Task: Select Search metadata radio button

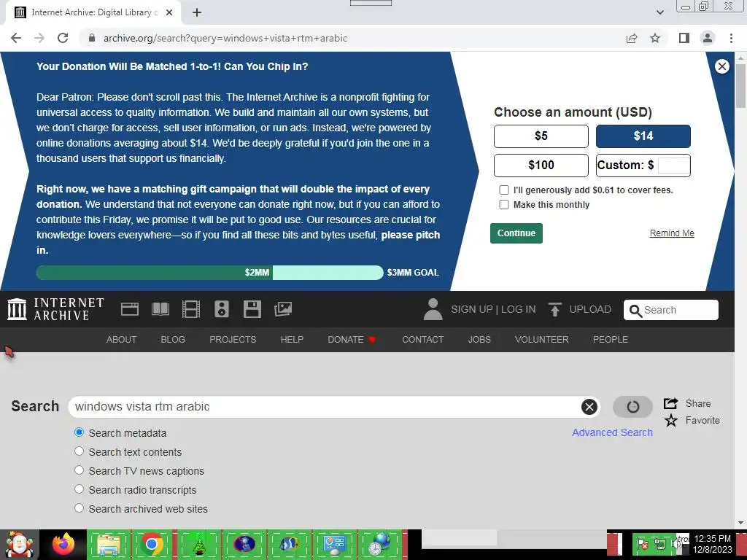Action: [79, 432]
